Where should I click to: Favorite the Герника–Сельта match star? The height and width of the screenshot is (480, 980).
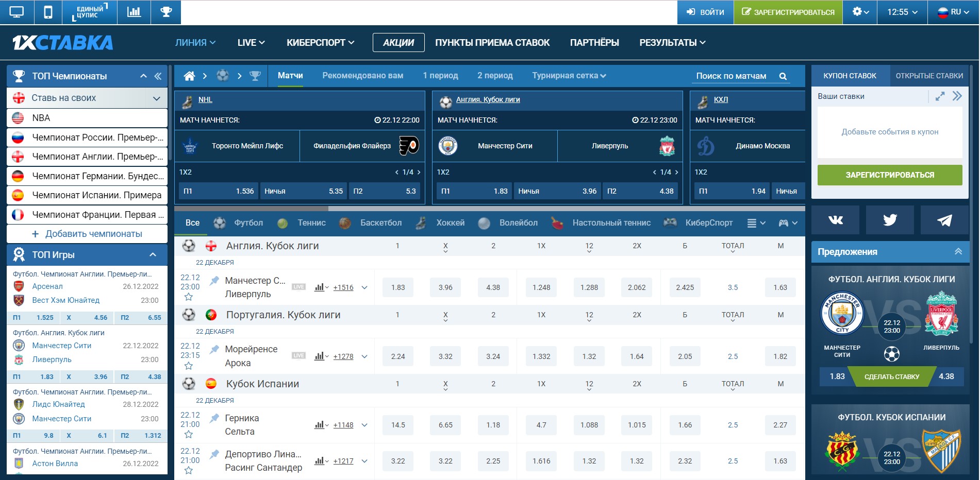click(x=189, y=435)
